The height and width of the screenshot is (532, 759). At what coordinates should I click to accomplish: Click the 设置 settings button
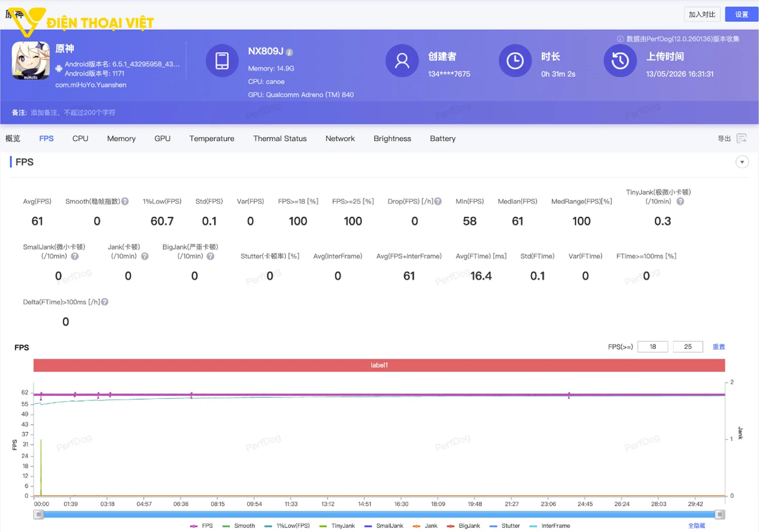pyautogui.click(x=741, y=14)
